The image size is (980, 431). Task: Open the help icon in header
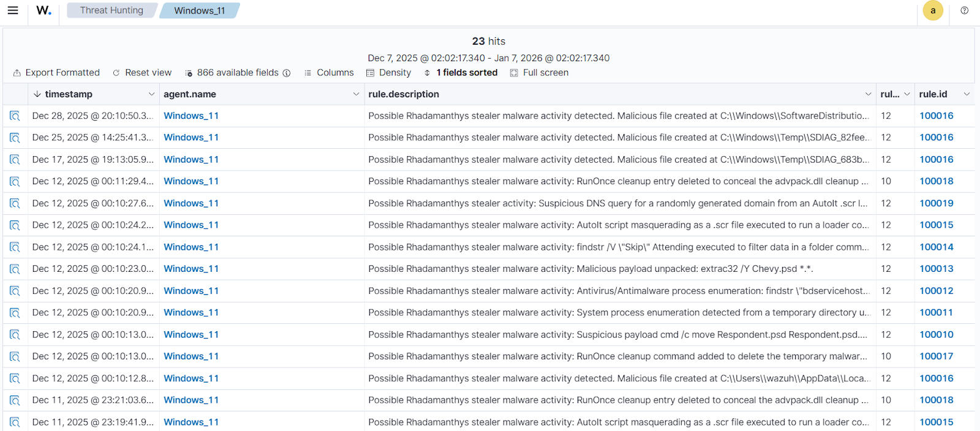[964, 10]
